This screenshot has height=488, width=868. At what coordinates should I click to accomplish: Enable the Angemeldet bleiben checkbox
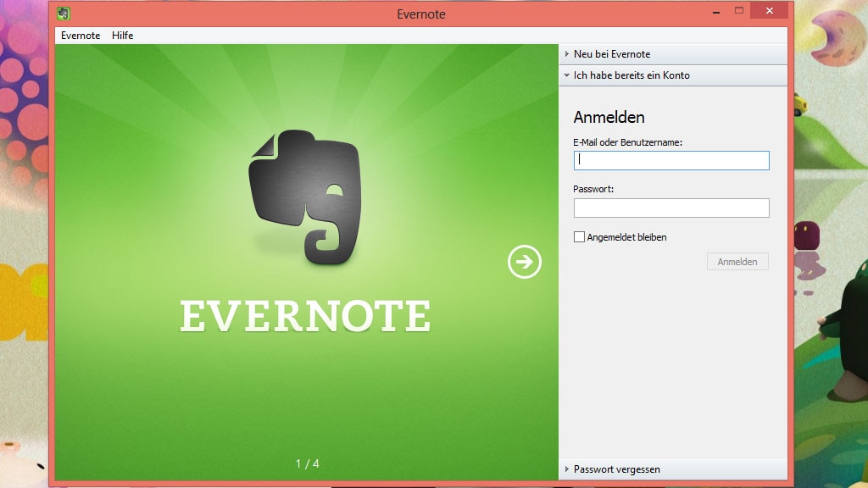click(578, 237)
